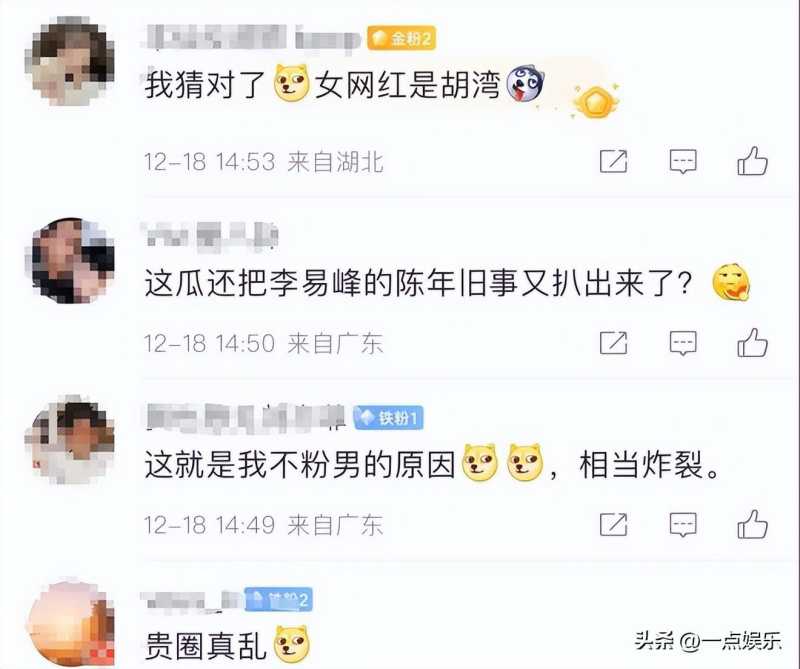Reply to the 不粉男的原因 comment
800x669 pixels.
point(683,525)
